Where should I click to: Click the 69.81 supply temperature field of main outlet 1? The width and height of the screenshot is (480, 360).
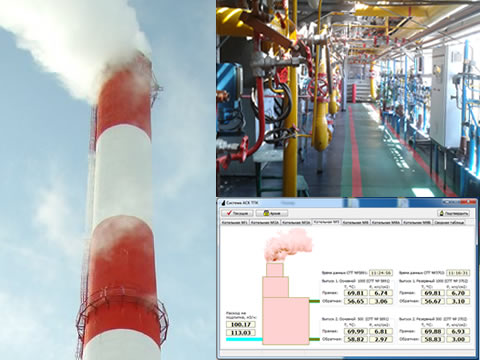tap(355, 293)
